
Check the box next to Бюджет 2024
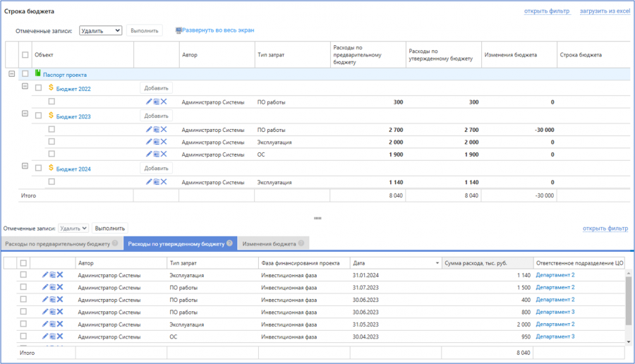click(x=39, y=169)
